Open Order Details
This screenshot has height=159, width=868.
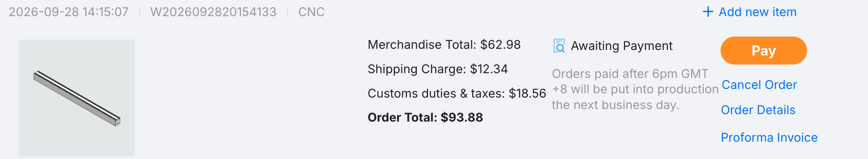[758, 110]
